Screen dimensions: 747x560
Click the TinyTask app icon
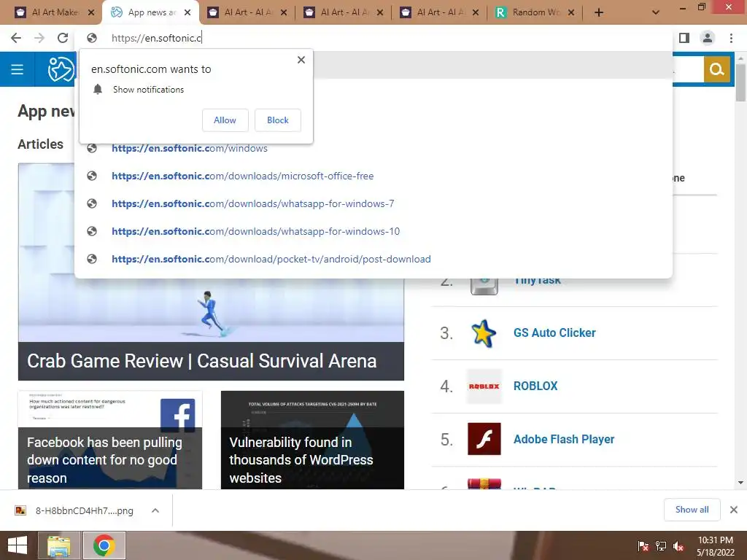[484, 286]
